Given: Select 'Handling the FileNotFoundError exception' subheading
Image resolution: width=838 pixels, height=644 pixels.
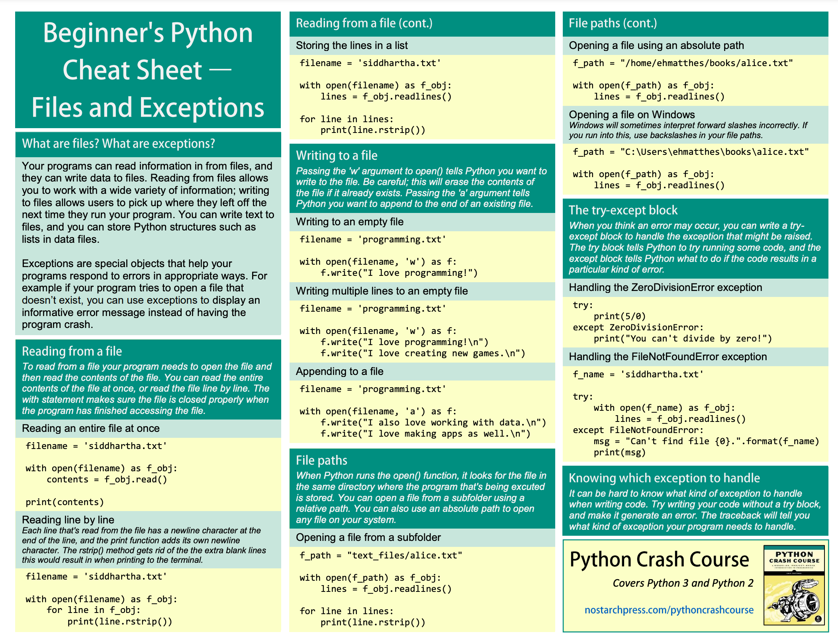Looking at the screenshot, I should [x=668, y=357].
